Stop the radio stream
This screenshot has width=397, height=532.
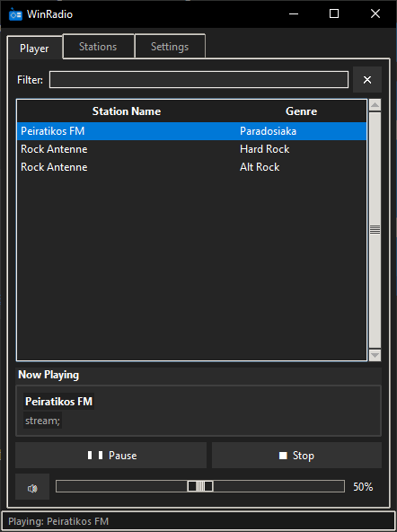296,456
